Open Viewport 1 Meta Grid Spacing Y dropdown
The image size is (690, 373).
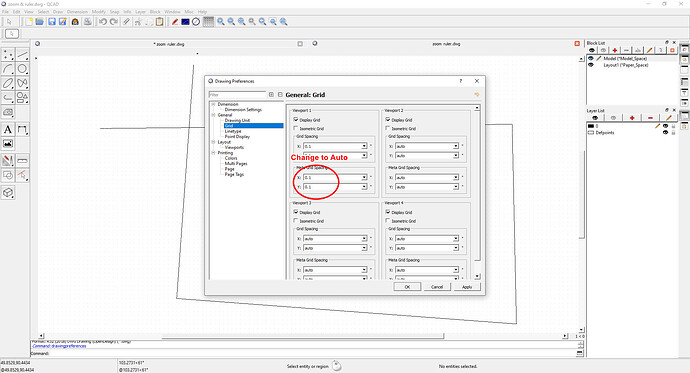pyautogui.click(x=364, y=187)
